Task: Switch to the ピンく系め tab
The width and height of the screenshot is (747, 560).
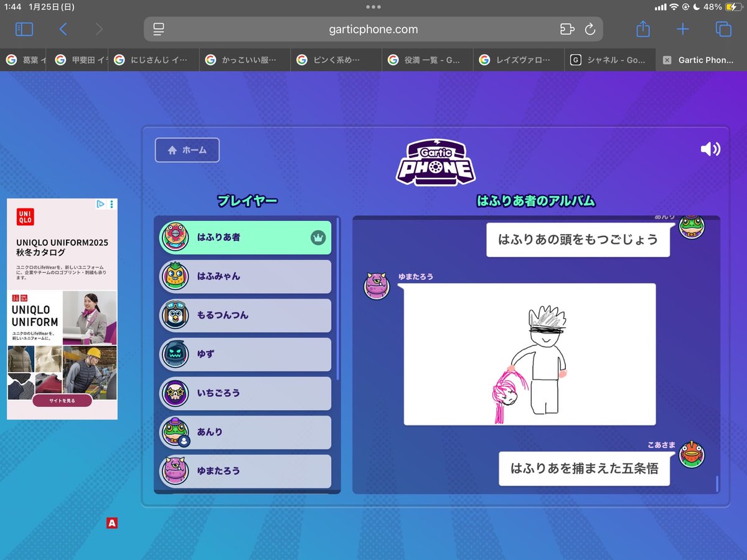Action: tap(336, 60)
